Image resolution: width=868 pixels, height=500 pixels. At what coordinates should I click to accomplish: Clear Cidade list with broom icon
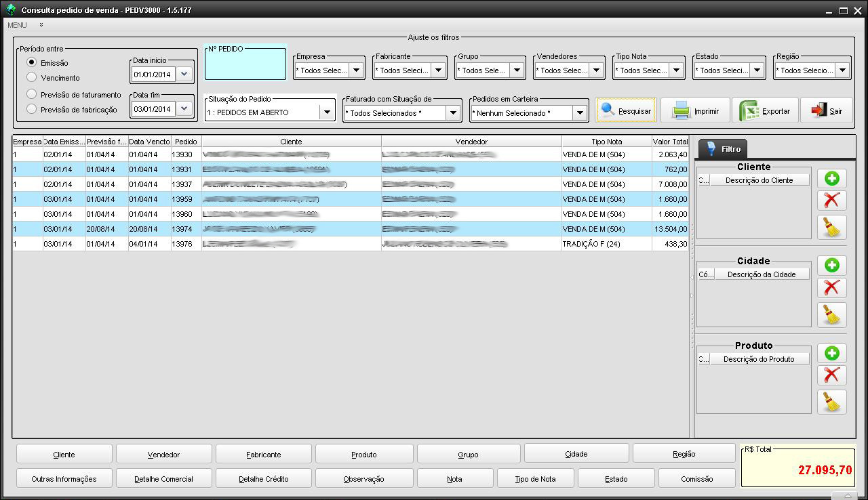click(x=831, y=314)
